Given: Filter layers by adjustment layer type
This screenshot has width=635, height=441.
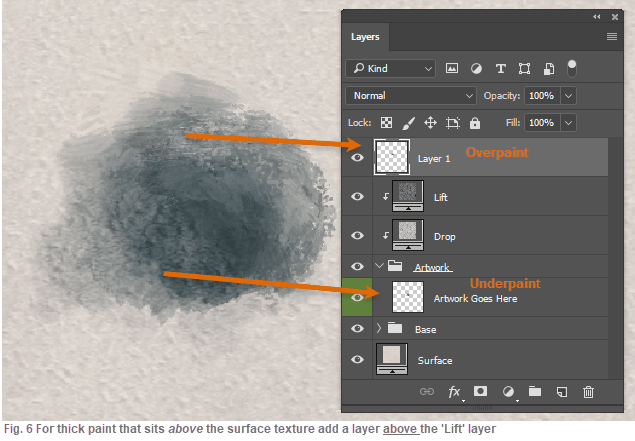Looking at the screenshot, I should pyautogui.click(x=476, y=69).
